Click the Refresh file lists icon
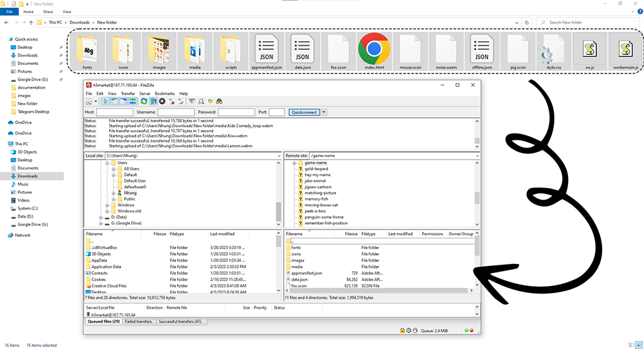This screenshot has width=644, height=349. pyautogui.click(x=144, y=101)
